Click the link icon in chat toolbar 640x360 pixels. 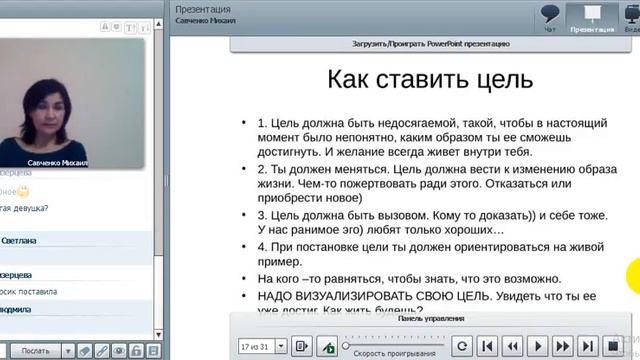pos(102,351)
